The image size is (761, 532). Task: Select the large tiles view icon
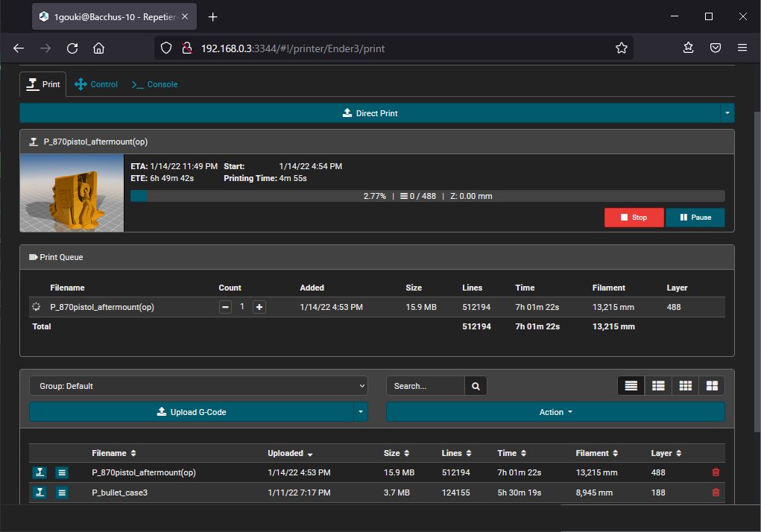712,385
